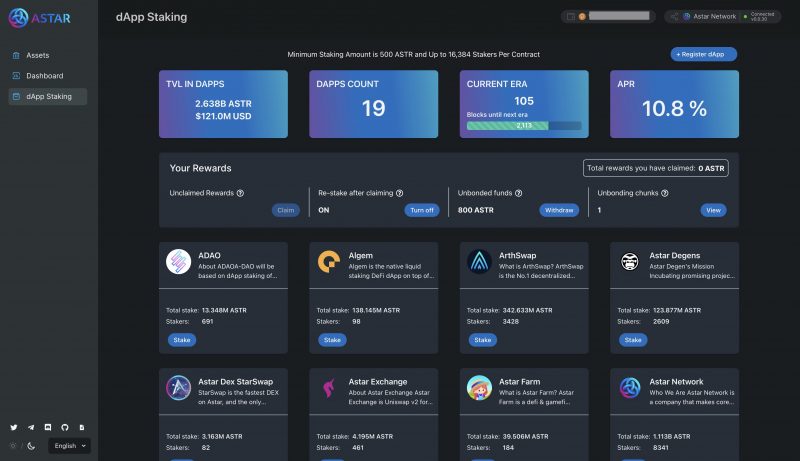
Task: Open the Astar Network selector
Action: coord(722,16)
